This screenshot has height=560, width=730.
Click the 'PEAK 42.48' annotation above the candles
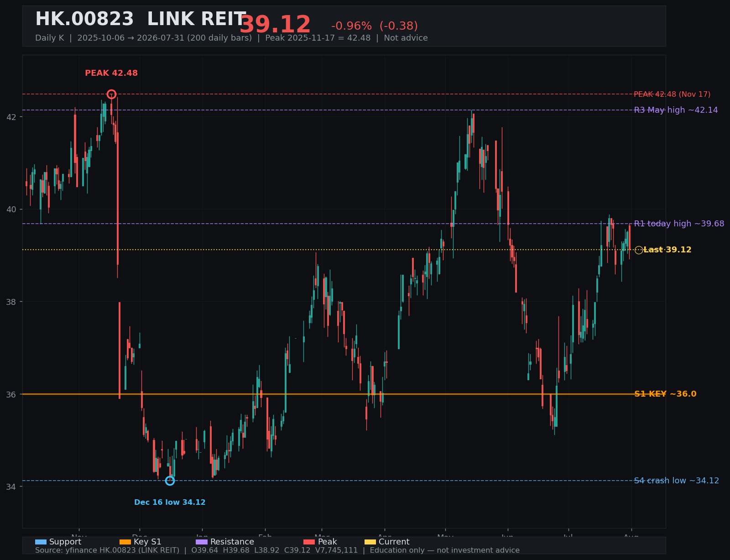(x=111, y=73)
